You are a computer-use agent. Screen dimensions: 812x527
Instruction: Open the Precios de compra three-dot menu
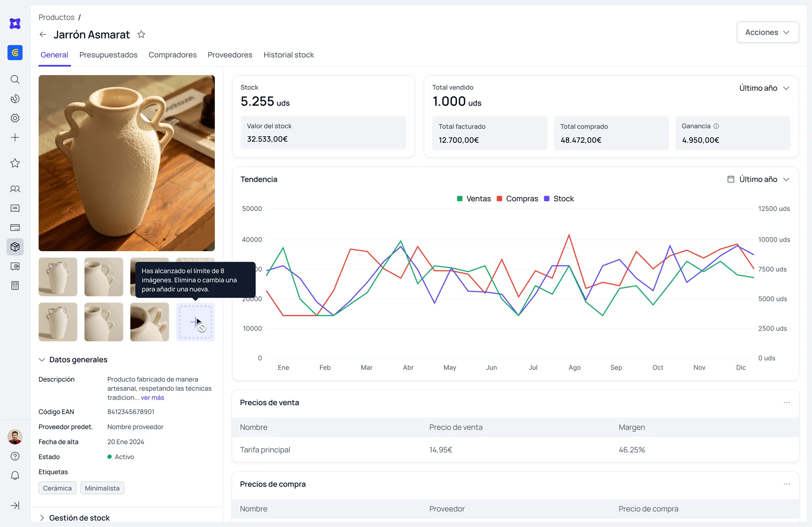[x=787, y=484]
